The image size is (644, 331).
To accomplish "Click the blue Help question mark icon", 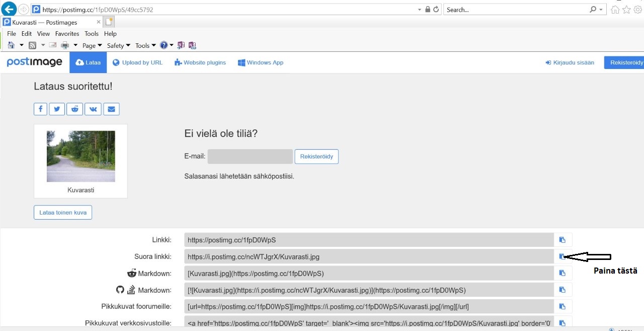I will point(164,45).
